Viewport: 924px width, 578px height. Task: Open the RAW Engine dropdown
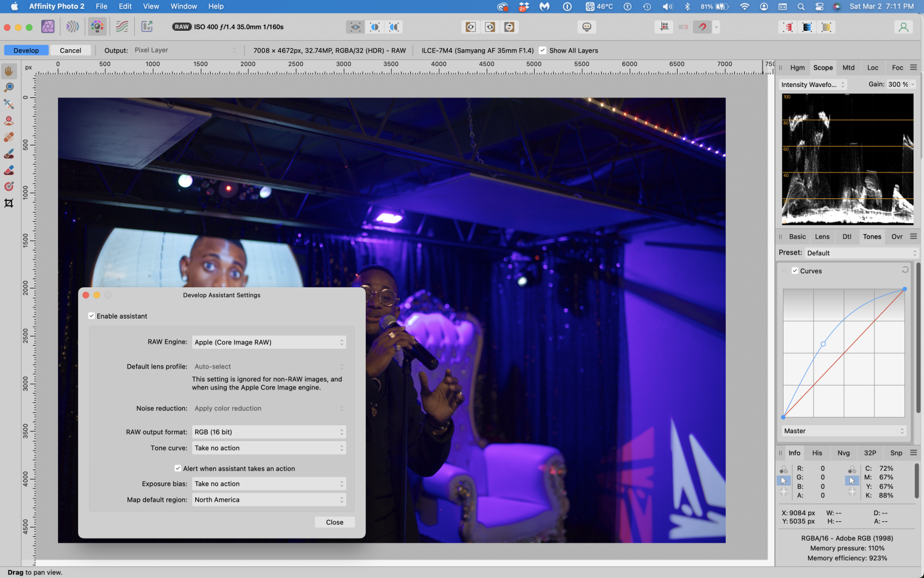(269, 341)
